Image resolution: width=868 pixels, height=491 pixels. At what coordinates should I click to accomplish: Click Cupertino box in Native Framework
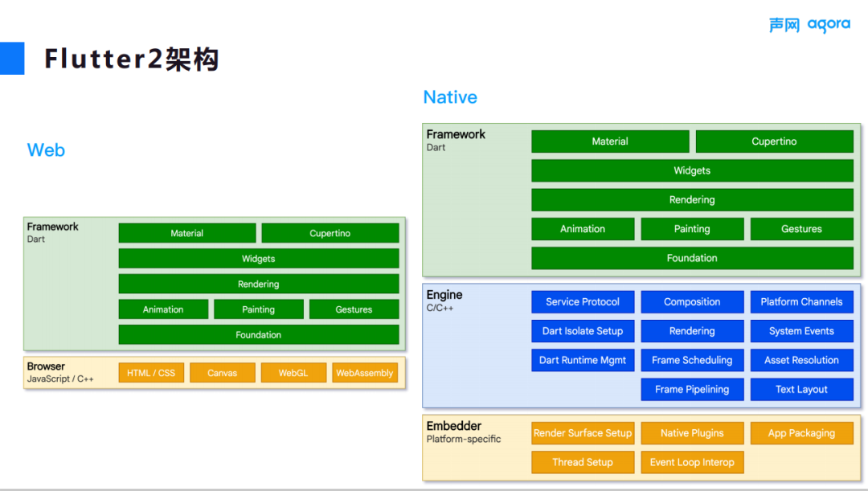[x=775, y=141]
